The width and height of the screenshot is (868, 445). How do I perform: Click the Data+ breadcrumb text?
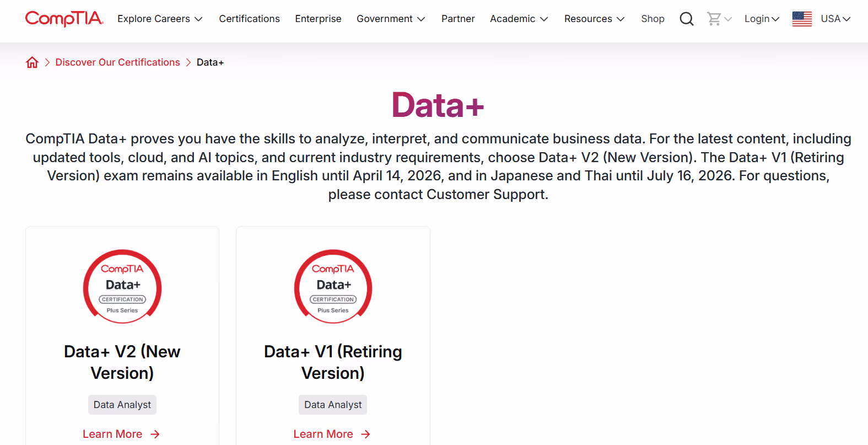coord(210,62)
